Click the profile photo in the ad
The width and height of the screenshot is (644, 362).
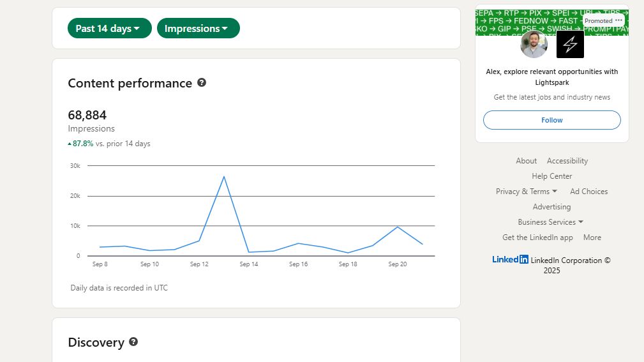point(534,45)
